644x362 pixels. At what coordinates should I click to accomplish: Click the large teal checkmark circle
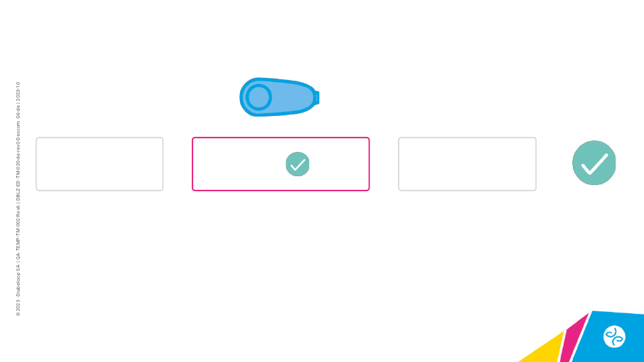[x=594, y=163]
